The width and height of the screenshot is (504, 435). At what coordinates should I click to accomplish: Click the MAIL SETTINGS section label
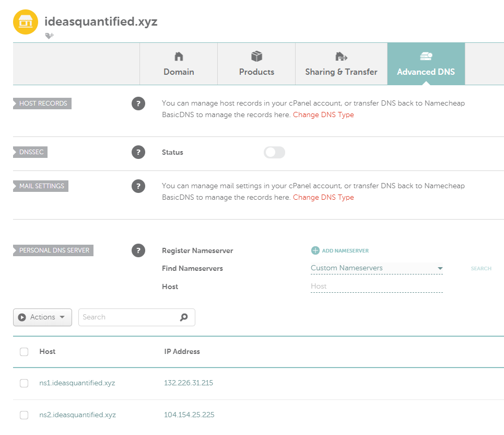click(41, 186)
